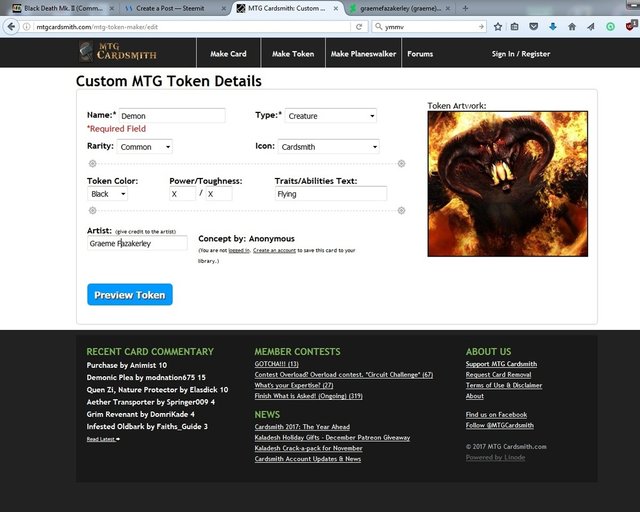Open the Icon dropdown showing Cardsmith

click(x=329, y=147)
